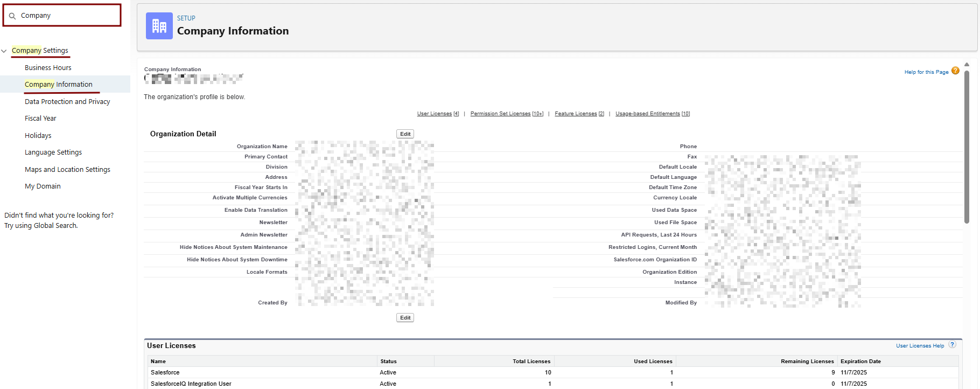Click the User Licenses Help question icon
This screenshot has height=389, width=980.
point(952,345)
